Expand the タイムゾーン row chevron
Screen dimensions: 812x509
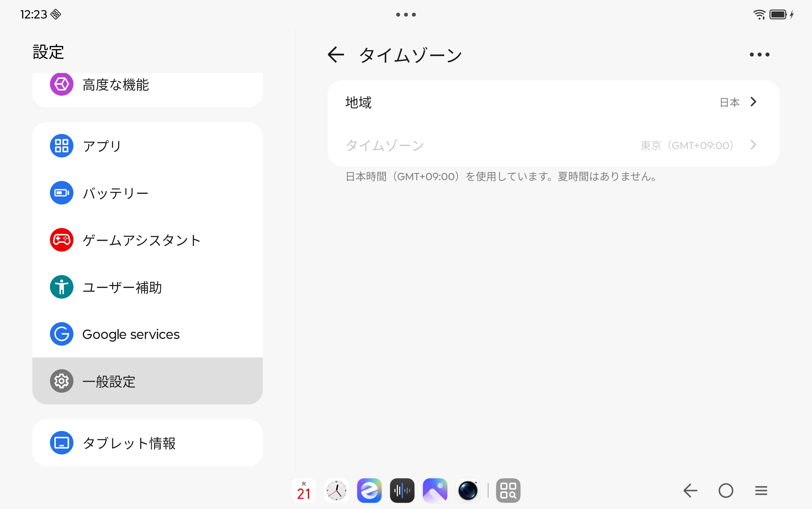[x=753, y=145]
